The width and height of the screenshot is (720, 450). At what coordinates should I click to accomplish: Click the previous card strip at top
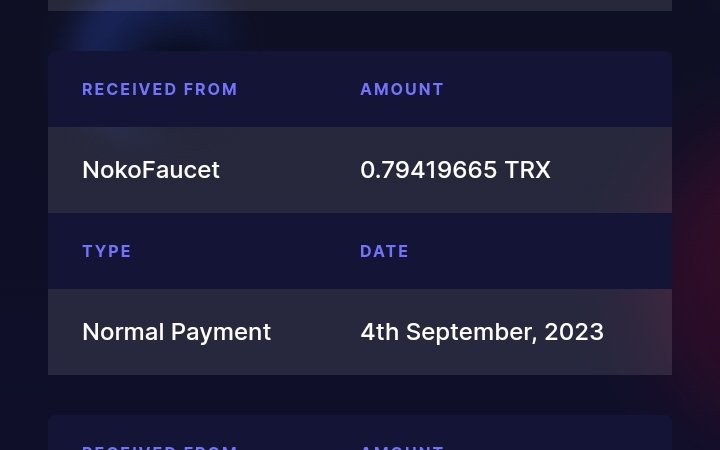[x=360, y=5]
